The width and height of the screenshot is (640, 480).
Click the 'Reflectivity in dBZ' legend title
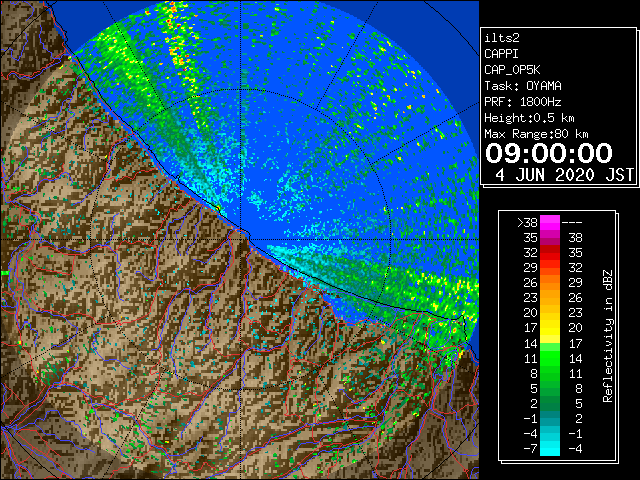[608, 336]
